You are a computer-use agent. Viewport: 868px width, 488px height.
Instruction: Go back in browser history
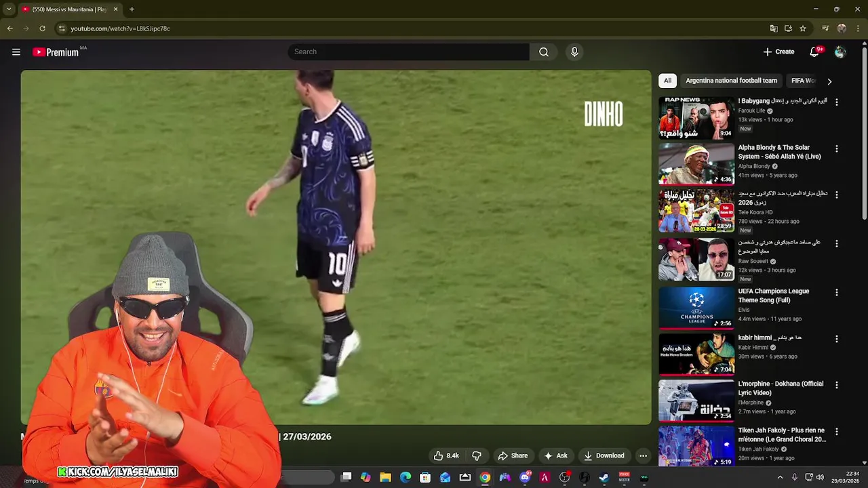pyautogui.click(x=9, y=28)
